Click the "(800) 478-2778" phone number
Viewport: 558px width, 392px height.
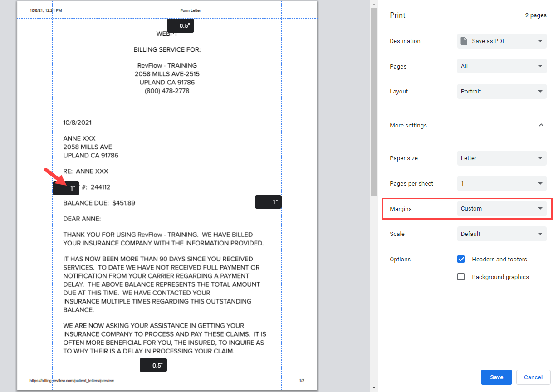point(167,91)
